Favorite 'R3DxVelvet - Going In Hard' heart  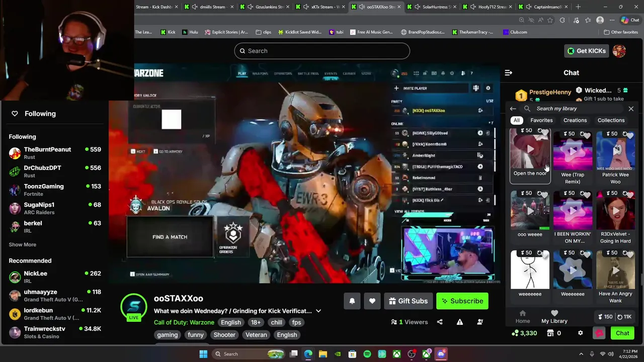[629, 195]
